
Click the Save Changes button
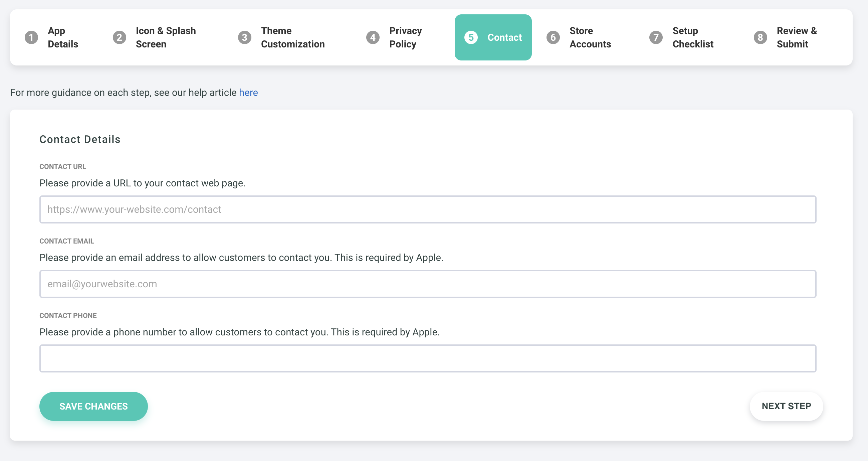[x=93, y=406]
